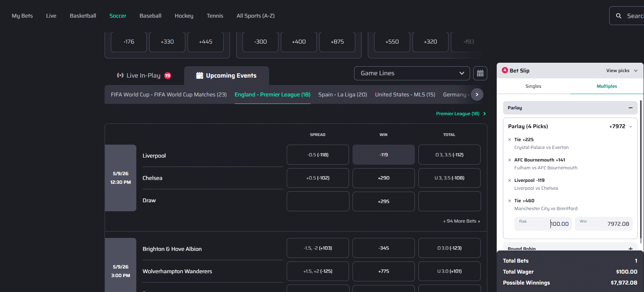Viewport: 644px width, 292px height.
Task: Select Spain - La Liga tab
Action: [343, 94]
